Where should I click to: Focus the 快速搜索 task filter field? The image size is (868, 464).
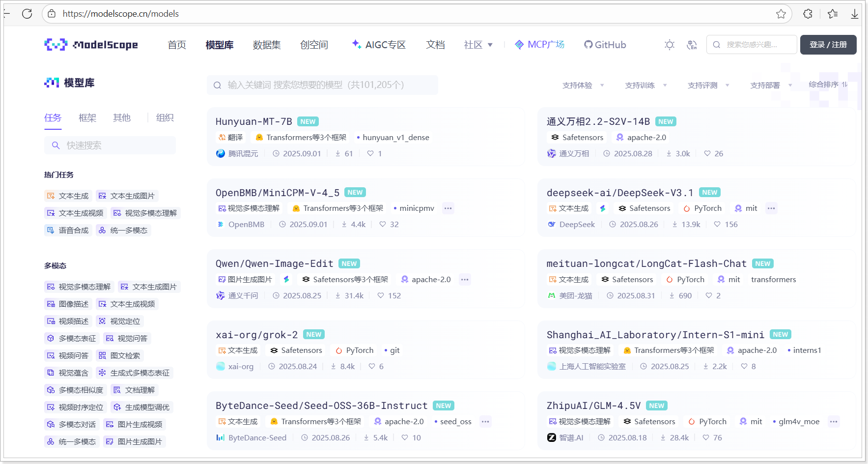[110, 145]
